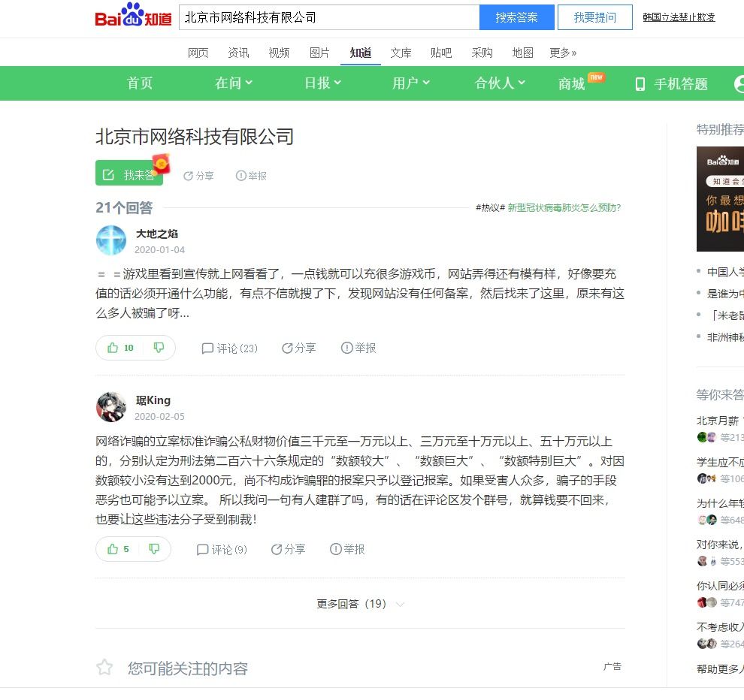Open comments 评论(23) on first answer
Screen dimensions: 744x700
point(230,348)
